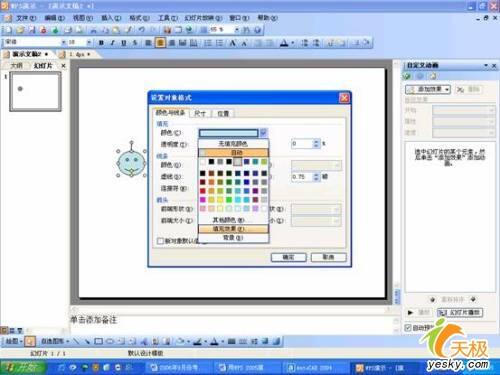The height and width of the screenshot is (375, 500).
Task: Open the Draw menu dropdown
Action: [14, 341]
